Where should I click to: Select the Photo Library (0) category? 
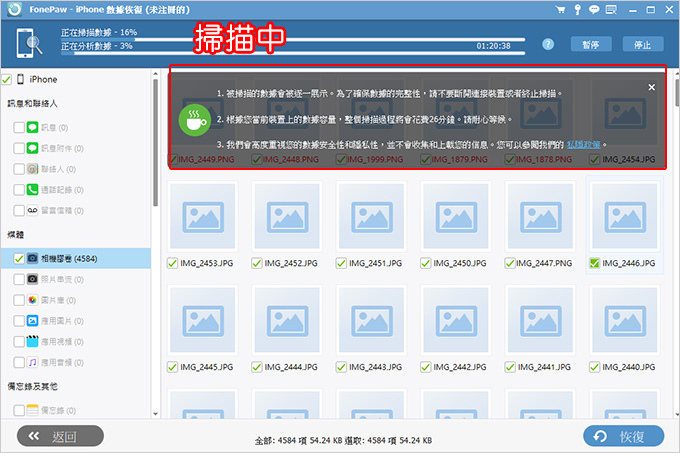(76, 300)
